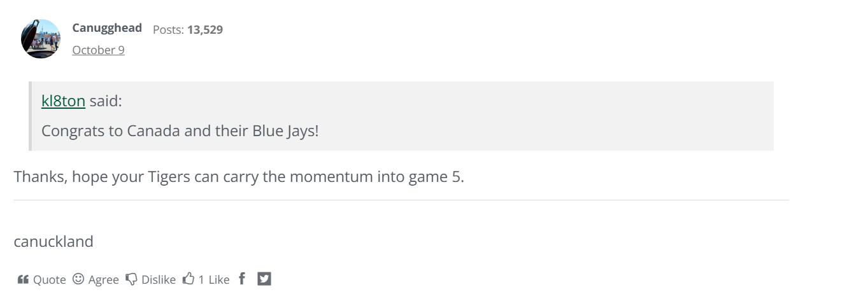This screenshot has height=292, width=868.
Task: Click the Posts: 13,529 count
Action: [188, 30]
